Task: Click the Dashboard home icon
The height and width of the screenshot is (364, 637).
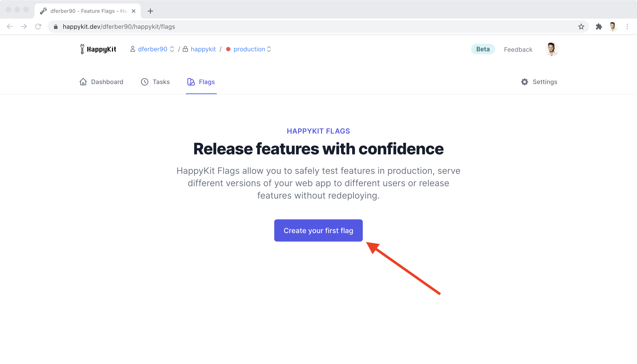Action: click(x=83, y=82)
